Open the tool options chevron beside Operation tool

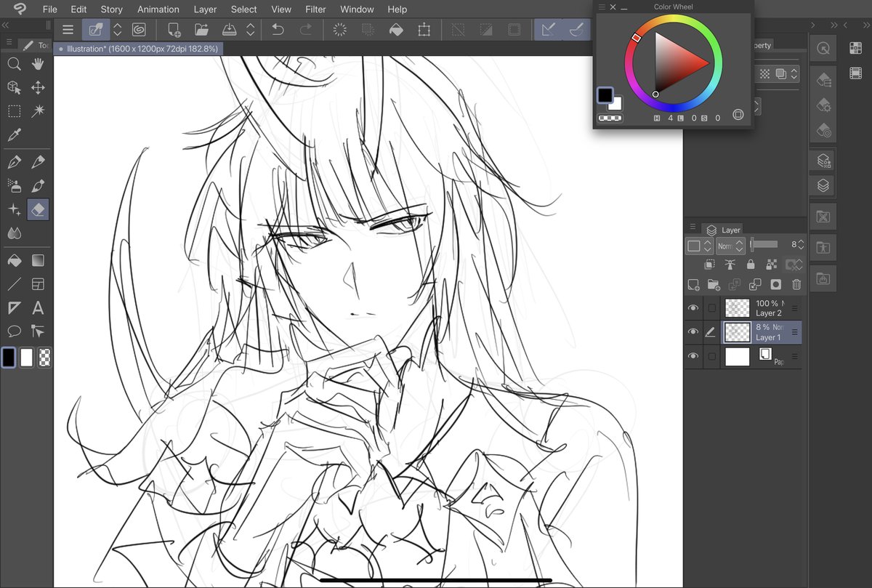tap(118, 29)
